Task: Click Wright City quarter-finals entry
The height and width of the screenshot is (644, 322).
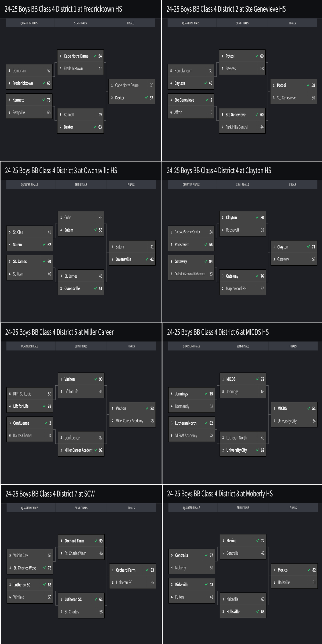Action: (x=21, y=555)
